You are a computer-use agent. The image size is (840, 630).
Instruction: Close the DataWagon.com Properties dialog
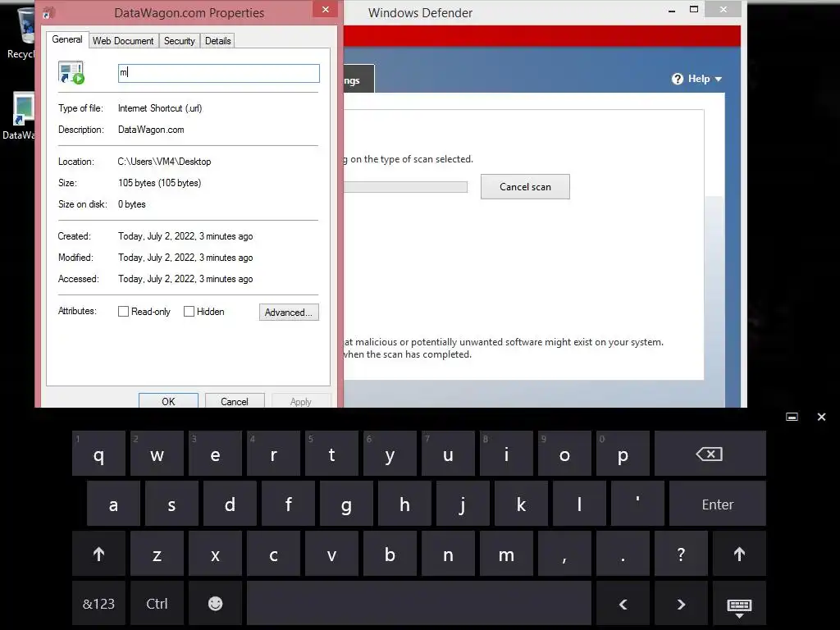325,9
